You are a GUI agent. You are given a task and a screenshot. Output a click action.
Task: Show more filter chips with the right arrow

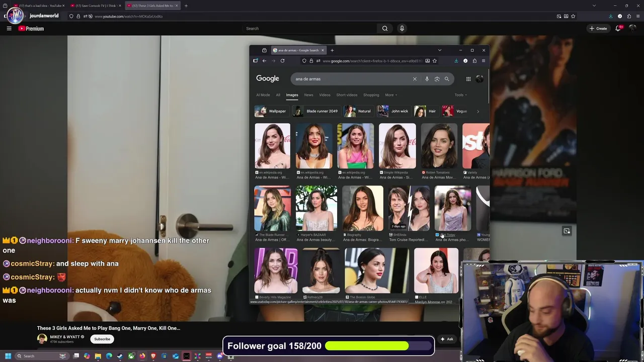(477, 111)
